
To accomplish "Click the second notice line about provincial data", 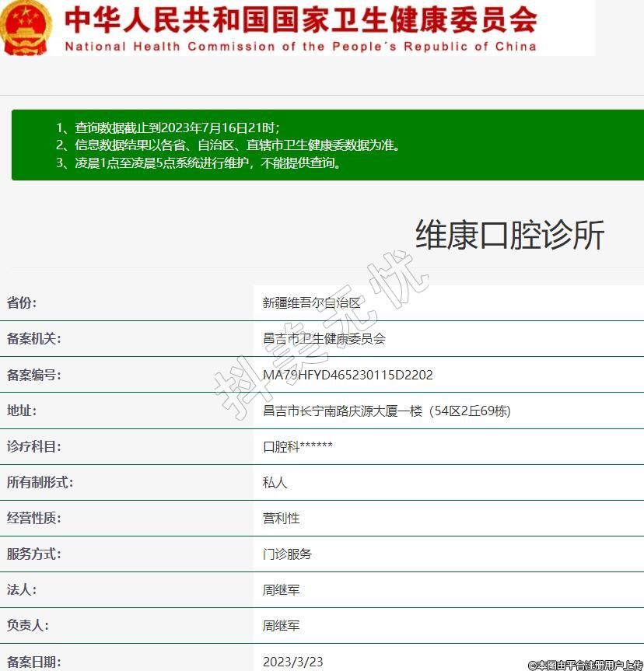I will click(x=228, y=145).
